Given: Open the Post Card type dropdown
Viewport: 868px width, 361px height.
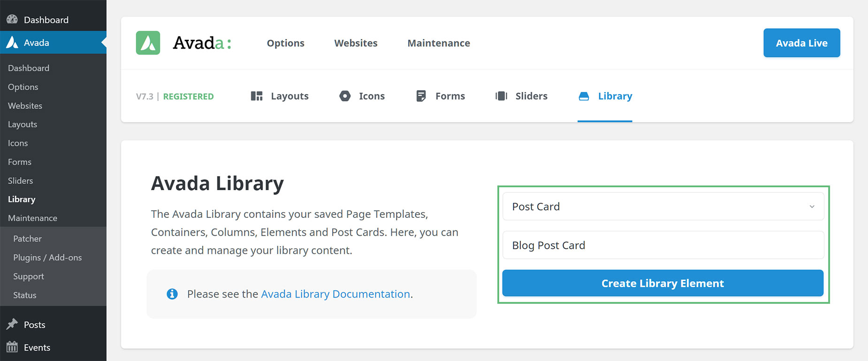Looking at the screenshot, I should click(x=663, y=207).
